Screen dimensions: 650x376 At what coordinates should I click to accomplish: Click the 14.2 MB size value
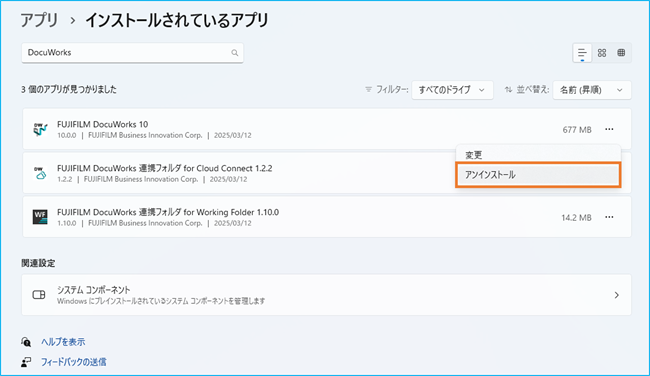tap(576, 218)
